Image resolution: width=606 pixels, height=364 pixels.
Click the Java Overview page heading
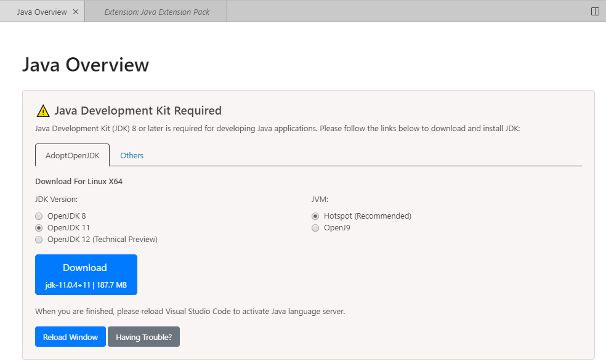(86, 65)
